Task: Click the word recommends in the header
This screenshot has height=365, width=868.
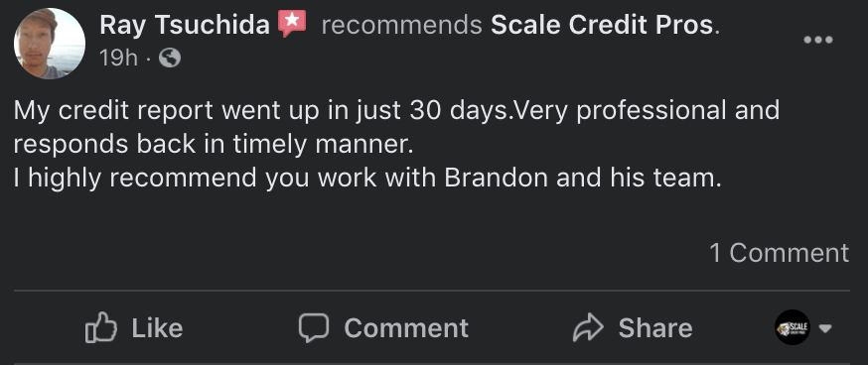Action: click(401, 26)
